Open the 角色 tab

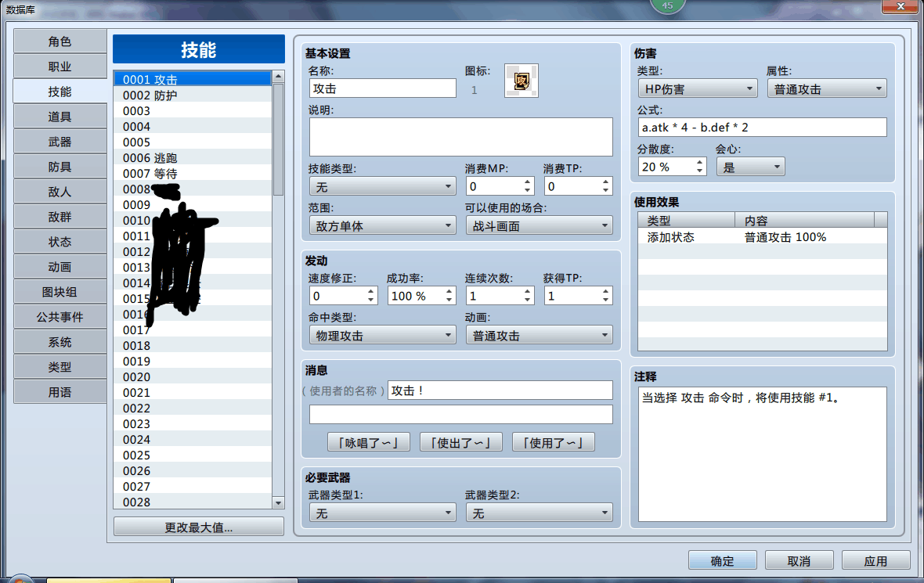click(x=60, y=41)
